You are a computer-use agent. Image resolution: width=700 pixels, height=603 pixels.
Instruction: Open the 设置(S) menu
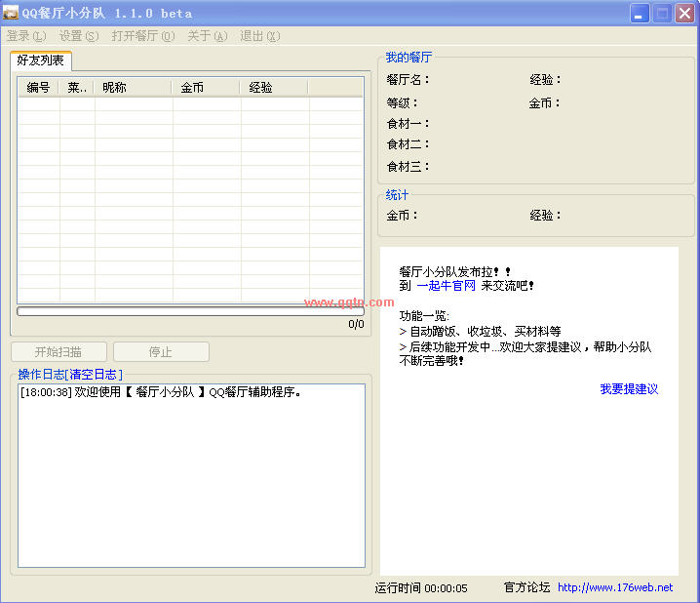click(x=79, y=36)
